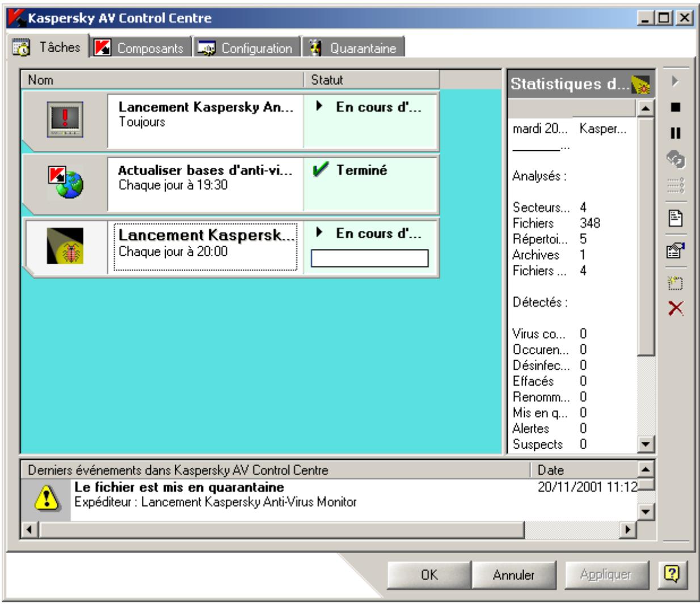Click the statistics header scanner icon
This screenshot has width=700, height=604.
pos(640,85)
